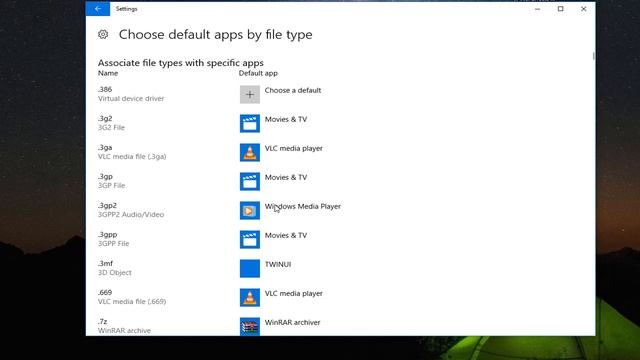Screen dimensions: 640x360
Task: Select the .7z file extension text
Action: tap(102, 321)
